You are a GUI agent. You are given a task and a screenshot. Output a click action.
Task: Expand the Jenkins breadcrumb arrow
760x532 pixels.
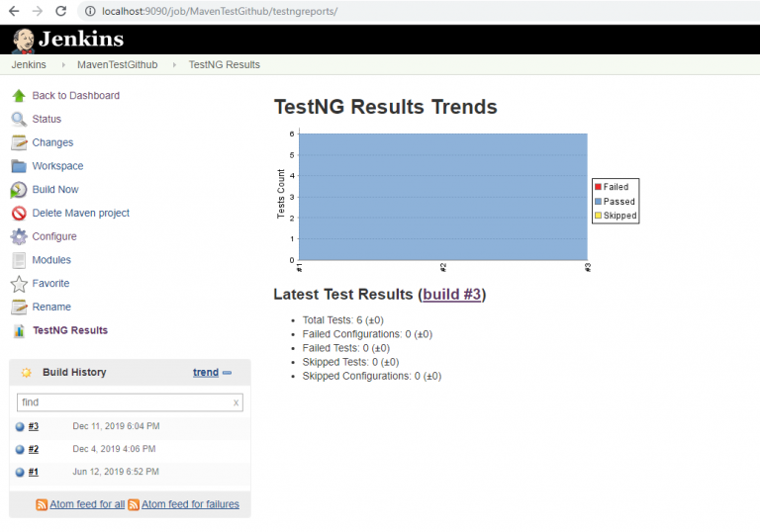click(63, 65)
